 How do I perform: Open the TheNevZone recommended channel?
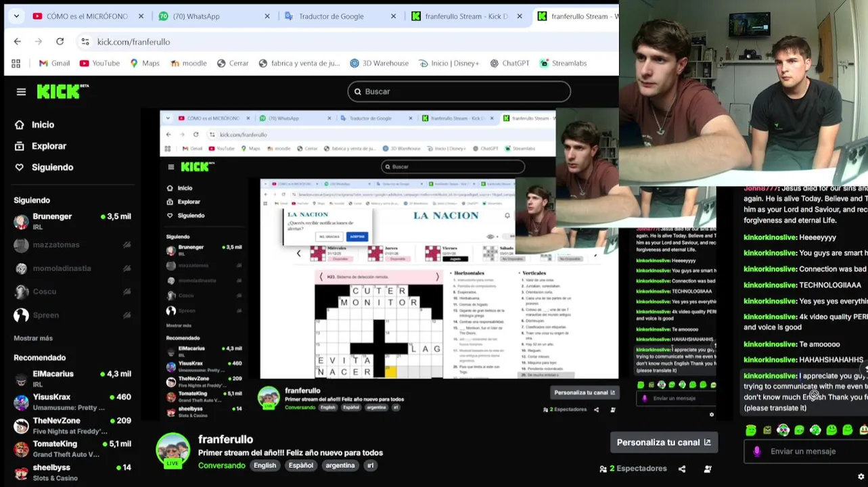(x=72, y=425)
